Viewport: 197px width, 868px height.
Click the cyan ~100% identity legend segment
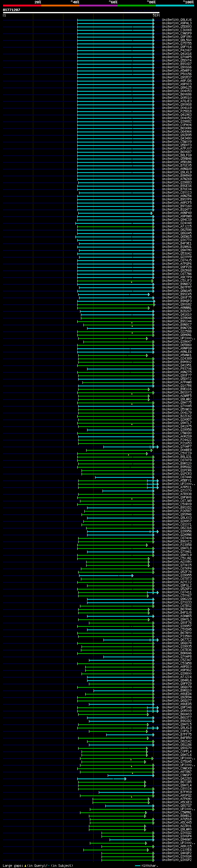pos(175,6)
